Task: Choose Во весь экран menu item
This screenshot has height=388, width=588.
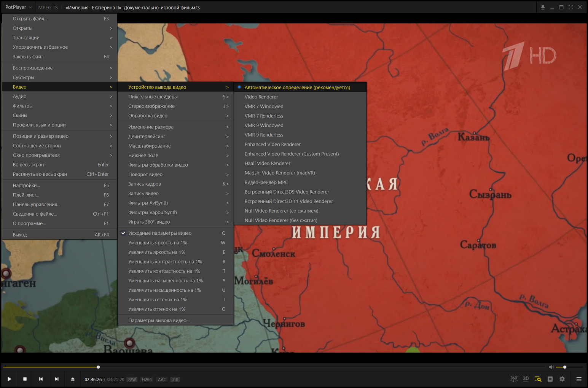Action: tap(59, 165)
